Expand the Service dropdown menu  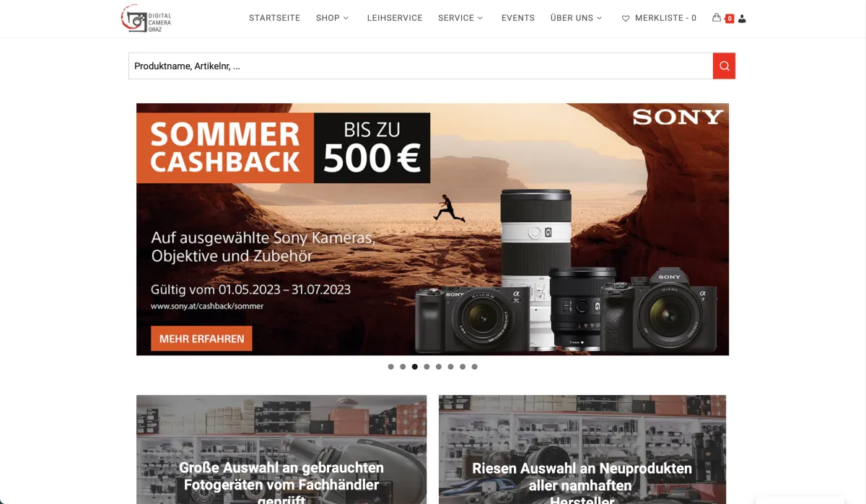pyautogui.click(x=460, y=18)
